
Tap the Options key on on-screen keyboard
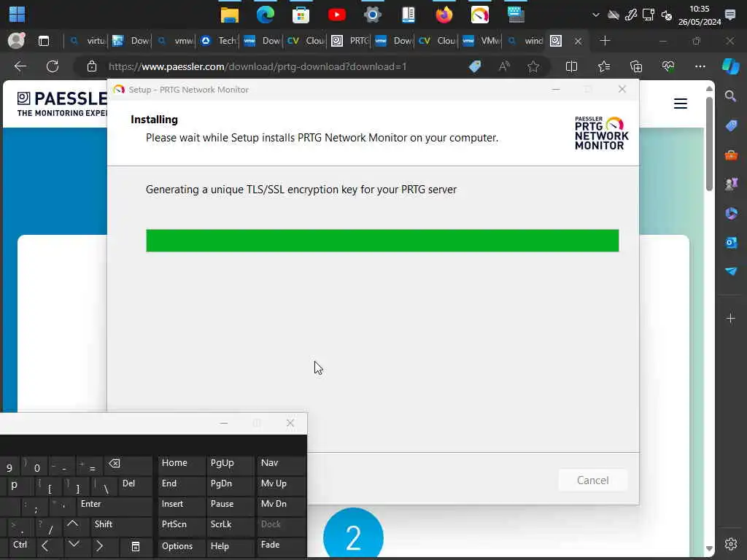coord(182,546)
